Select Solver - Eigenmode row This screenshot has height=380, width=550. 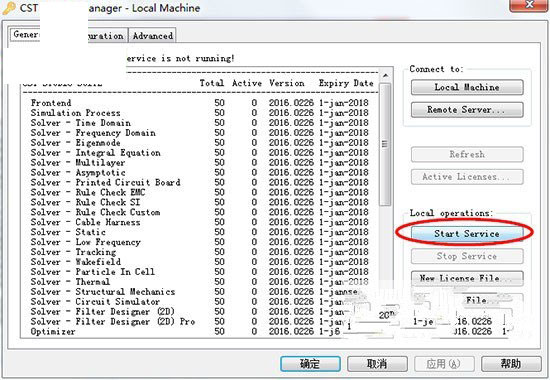click(x=199, y=142)
